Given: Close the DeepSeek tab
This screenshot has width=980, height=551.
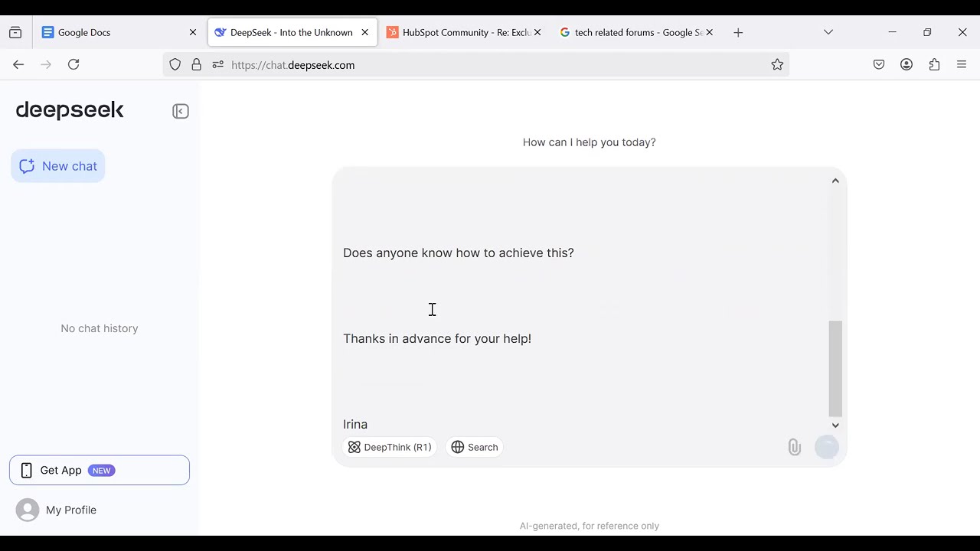Looking at the screenshot, I should [x=365, y=32].
